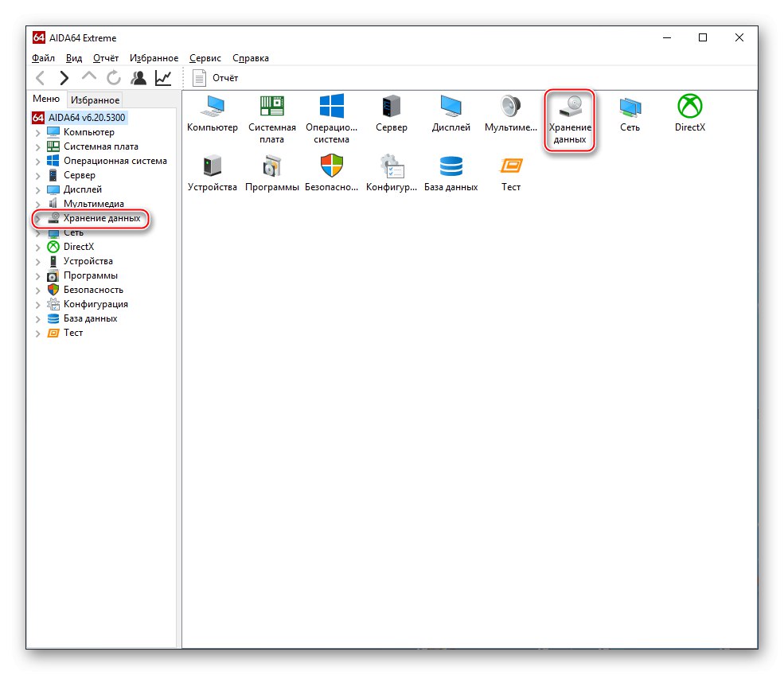
Task: Open the Сервер icon in main pane
Action: (392, 113)
